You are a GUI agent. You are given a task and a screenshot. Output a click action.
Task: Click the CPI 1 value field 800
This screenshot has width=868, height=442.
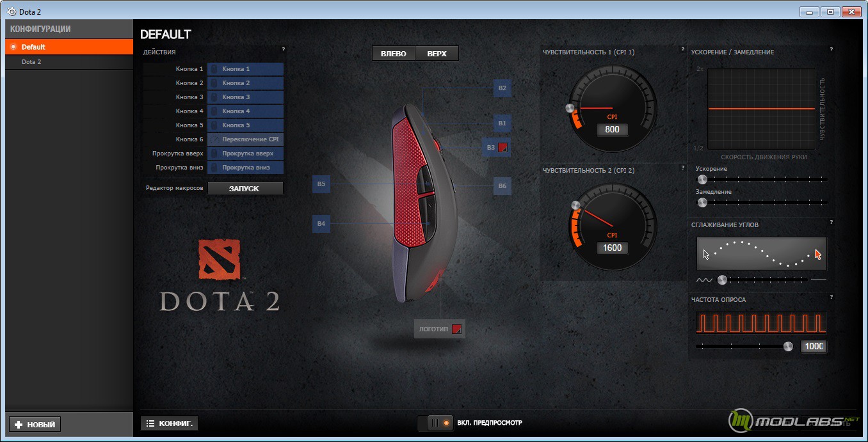tap(612, 129)
